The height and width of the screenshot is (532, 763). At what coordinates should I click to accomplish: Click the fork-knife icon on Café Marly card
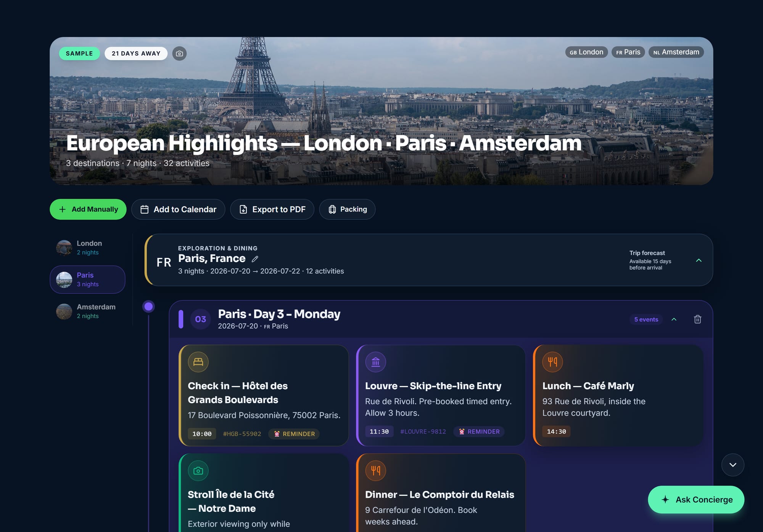pos(552,362)
